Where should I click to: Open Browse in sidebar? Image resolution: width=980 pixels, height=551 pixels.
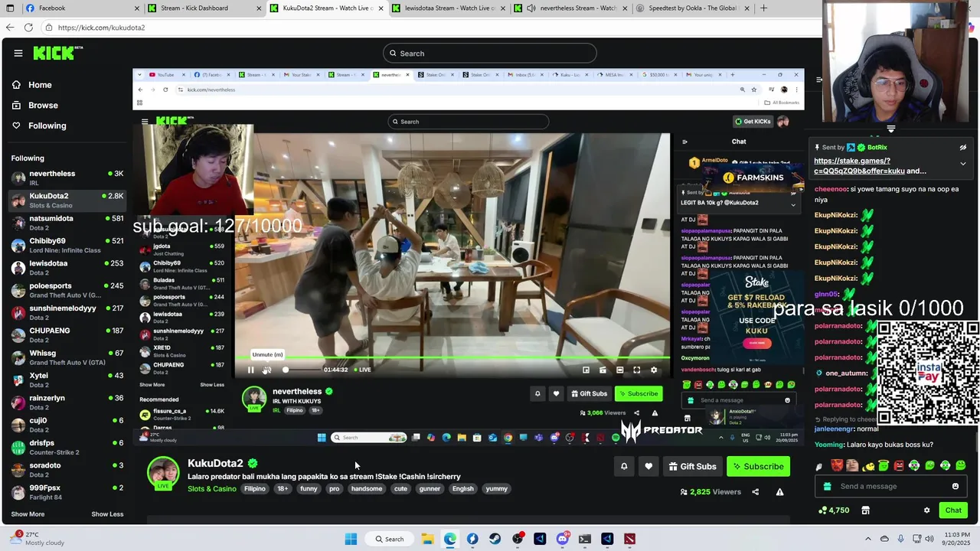43,105
